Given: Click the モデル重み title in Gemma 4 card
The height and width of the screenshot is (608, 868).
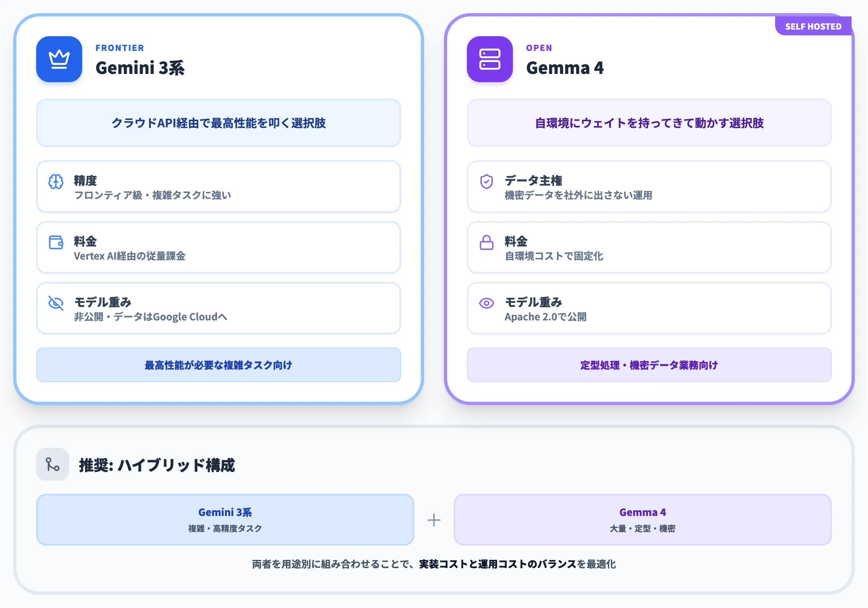Looking at the screenshot, I should 533,302.
